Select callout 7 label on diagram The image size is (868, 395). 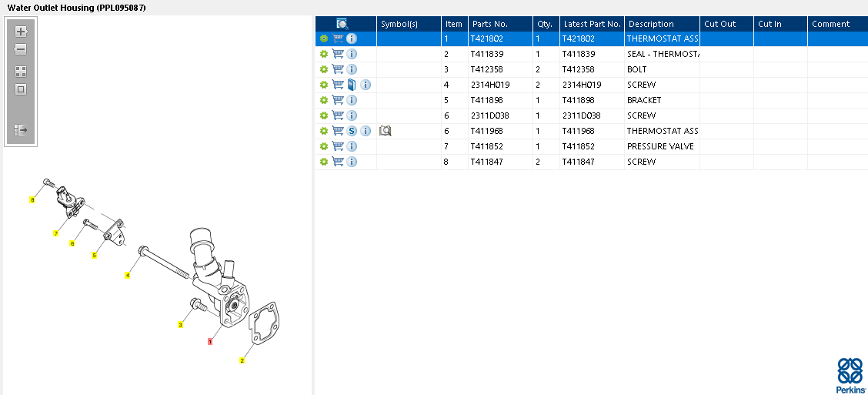point(55,234)
